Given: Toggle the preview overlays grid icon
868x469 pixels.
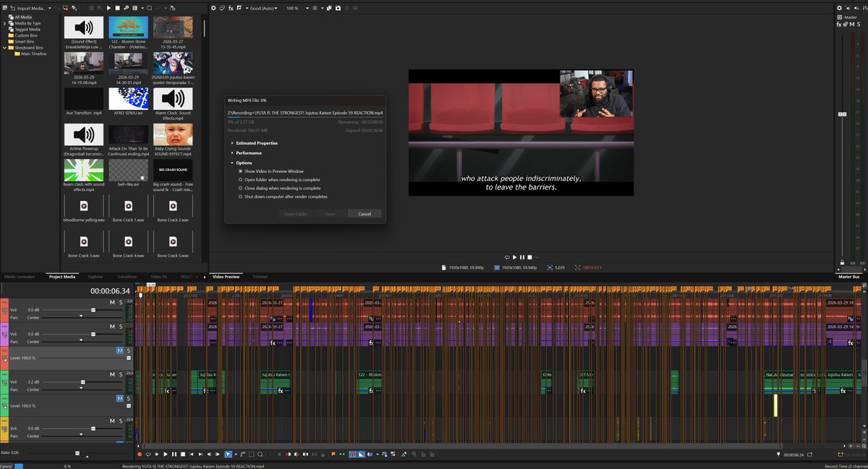Looking at the screenshot, I should click(x=315, y=8).
